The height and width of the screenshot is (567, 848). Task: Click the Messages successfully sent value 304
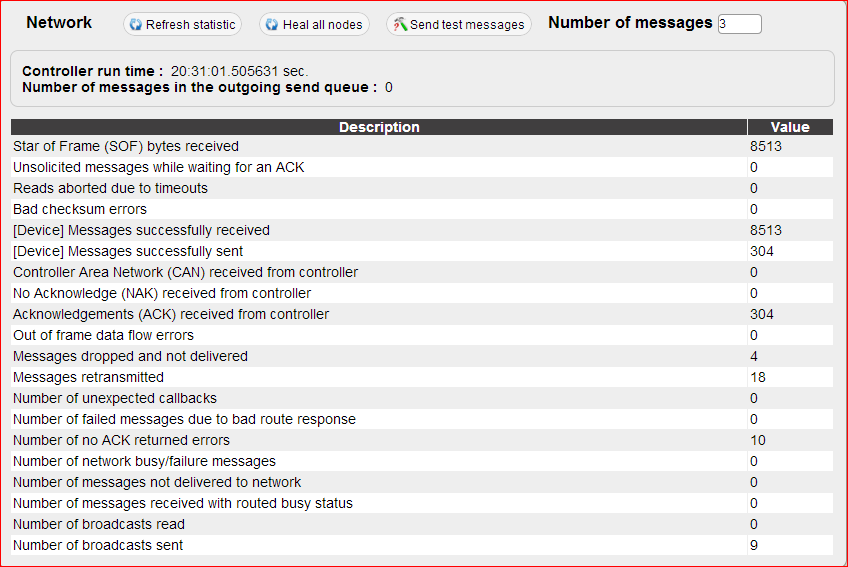[x=761, y=251]
